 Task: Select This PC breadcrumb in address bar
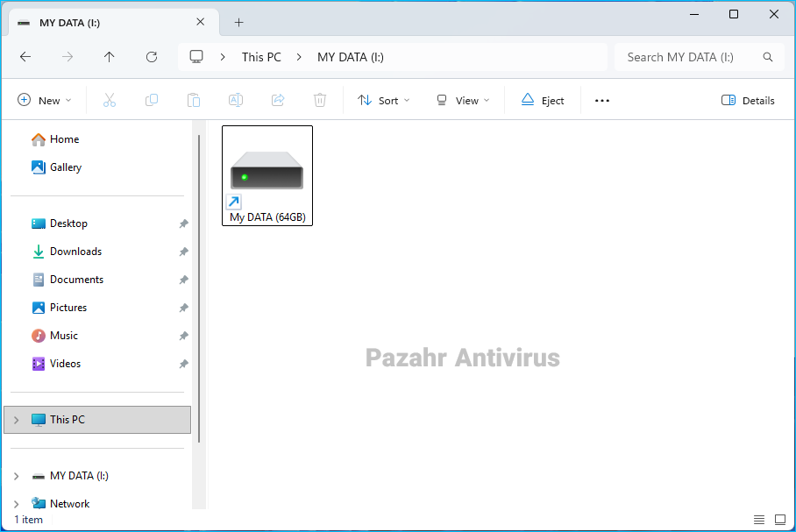tap(261, 57)
